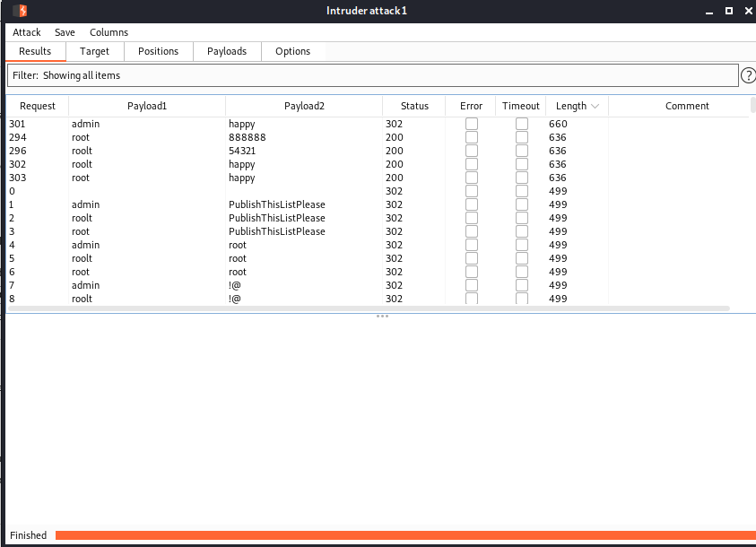Open the filter help question mark icon
The width and height of the screenshot is (756, 547).
pyautogui.click(x=748, y=75)
